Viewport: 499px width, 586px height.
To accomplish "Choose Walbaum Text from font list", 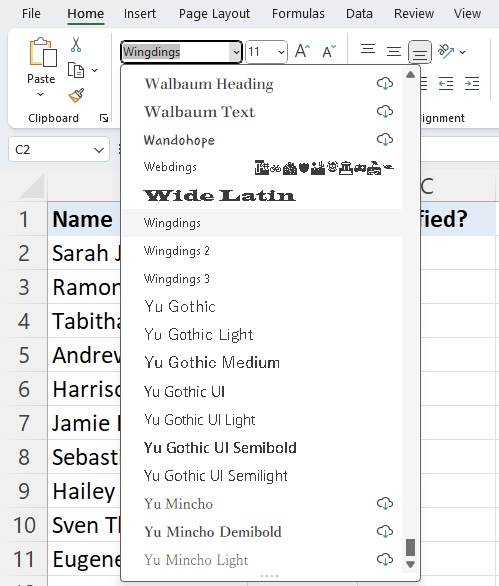I will click(262, 111).
